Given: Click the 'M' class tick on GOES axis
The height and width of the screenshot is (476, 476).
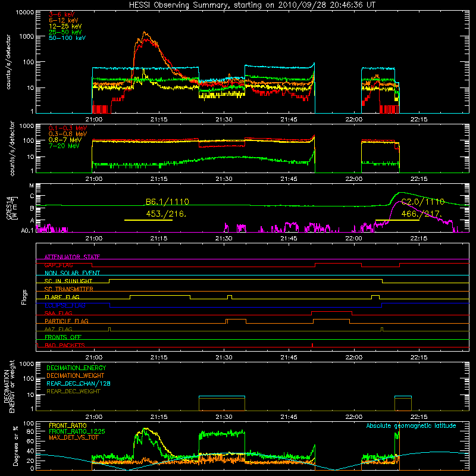Looking at the screenshot, I should [32, 186].
